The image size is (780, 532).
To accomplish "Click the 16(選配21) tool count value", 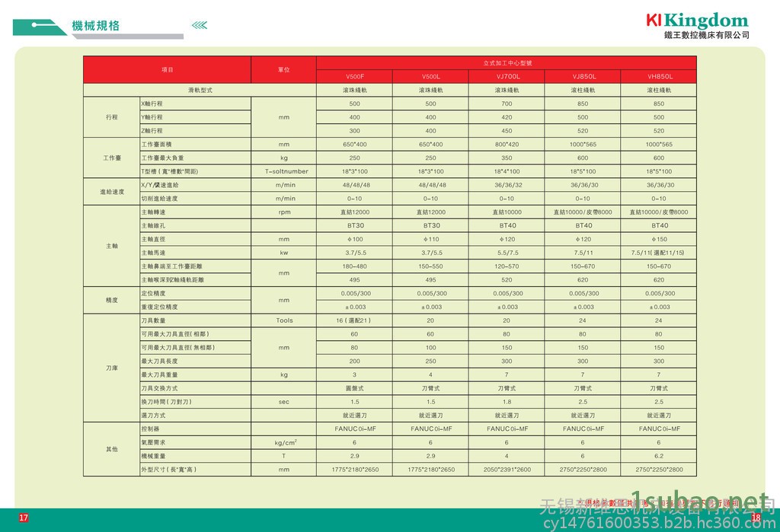I will (x=353, y=320).
